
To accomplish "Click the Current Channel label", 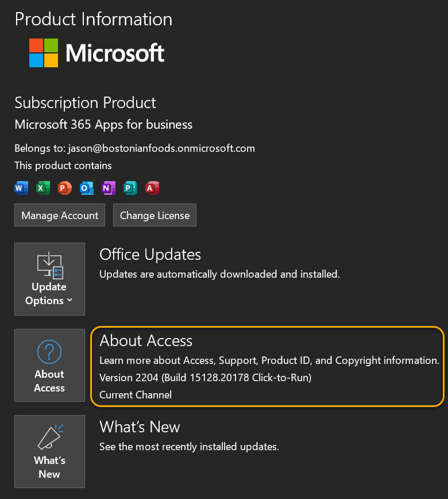I will coord(136,394).
